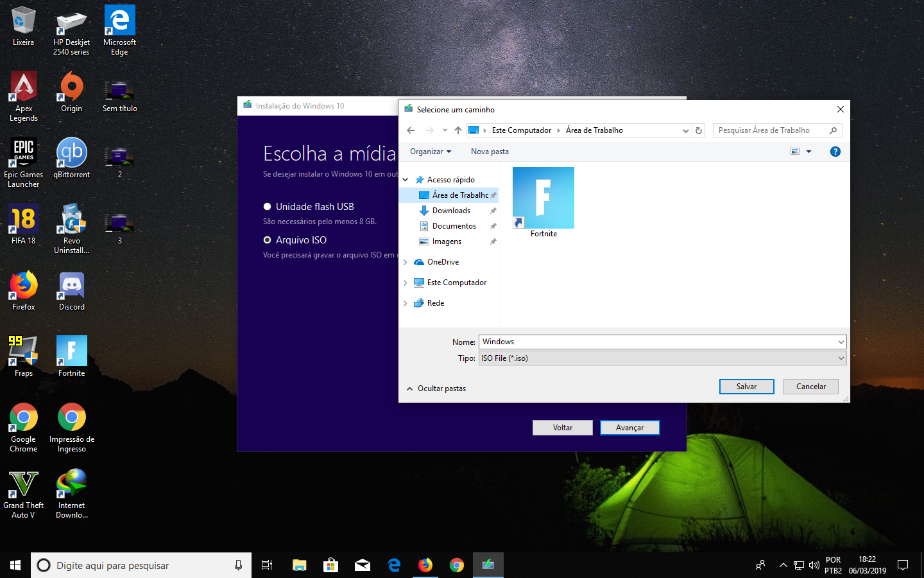Select 'Área de Trabalho' in the navigation pane

(x=449, y=195)
